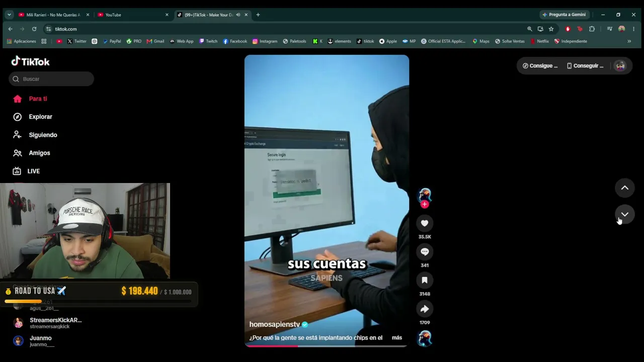Follow the creator with the red plus badge

click(x=425, y=204)
